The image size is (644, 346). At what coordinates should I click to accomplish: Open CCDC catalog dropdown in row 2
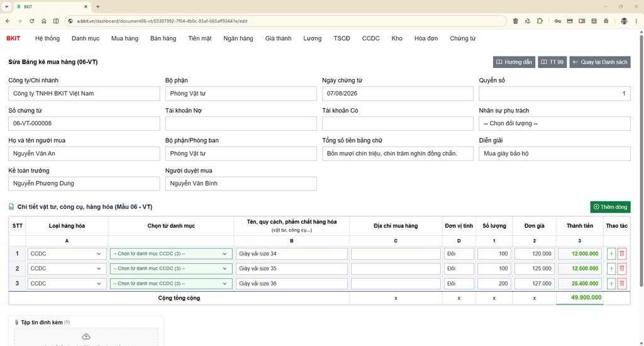[171, 269]
